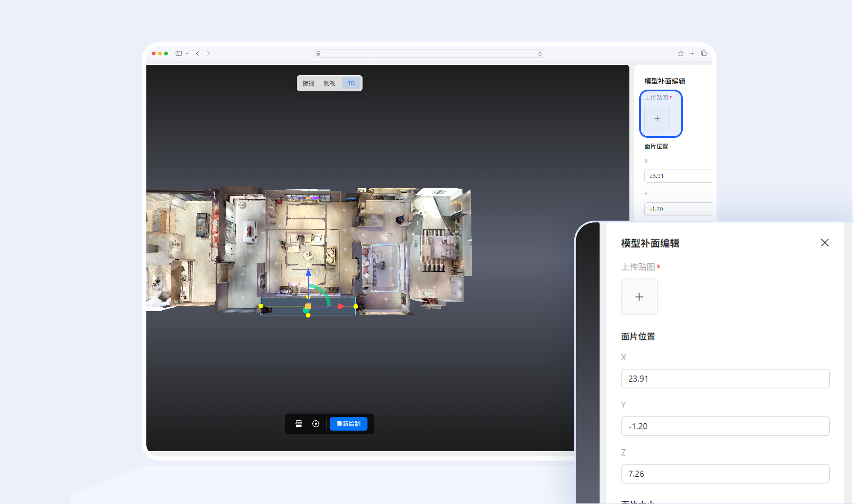854x504 pixels.
Task: Click the enlarged X input 23.91
Action: (725, 379)
